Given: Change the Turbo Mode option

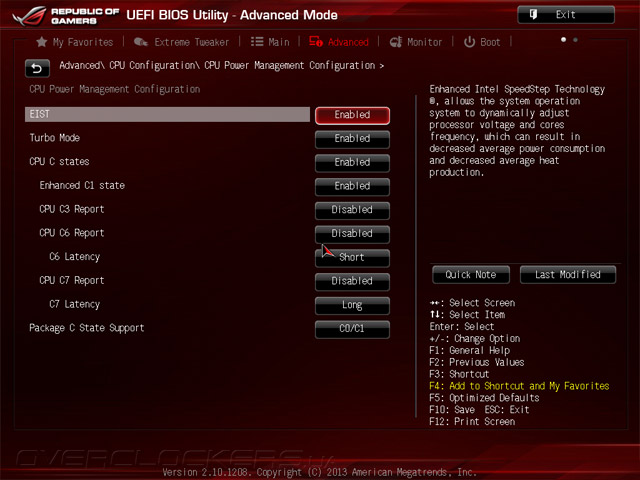Looking at the screenshot, I should (x=352, y=139).
